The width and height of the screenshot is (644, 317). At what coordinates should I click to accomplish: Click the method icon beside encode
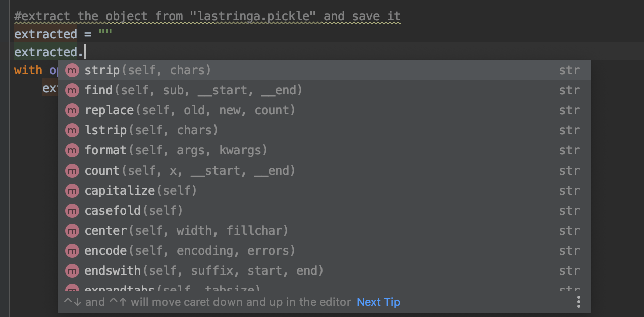[72, 251]
